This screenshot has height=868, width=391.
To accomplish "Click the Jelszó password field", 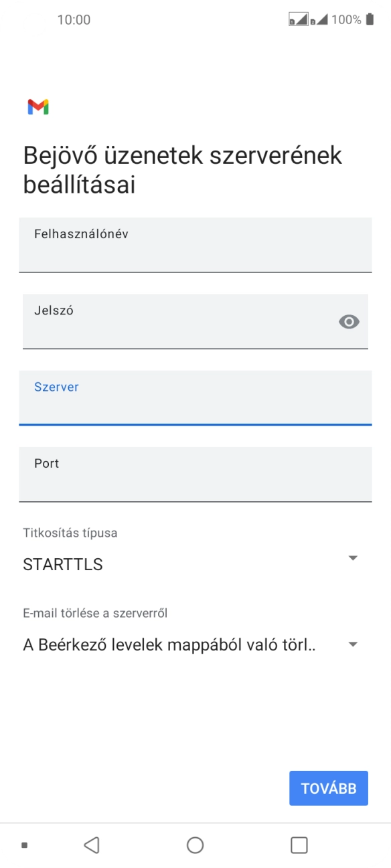I will point(167,321).
